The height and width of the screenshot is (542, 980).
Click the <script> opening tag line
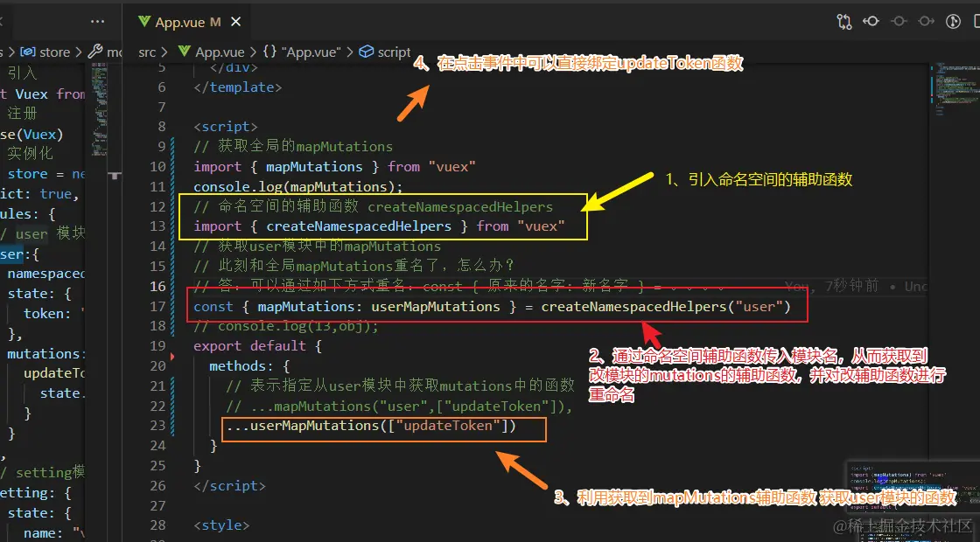point(226,127)
